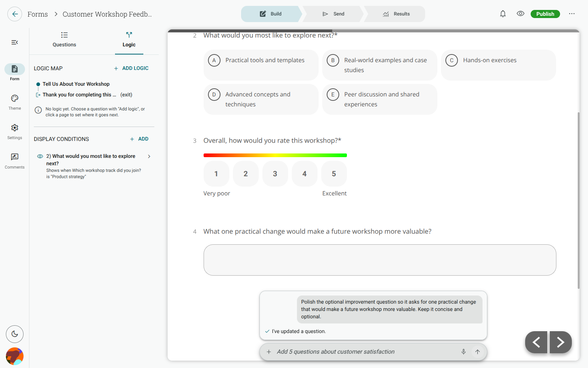
Task: Go to next page arrow
Action: tap(561, 342)
